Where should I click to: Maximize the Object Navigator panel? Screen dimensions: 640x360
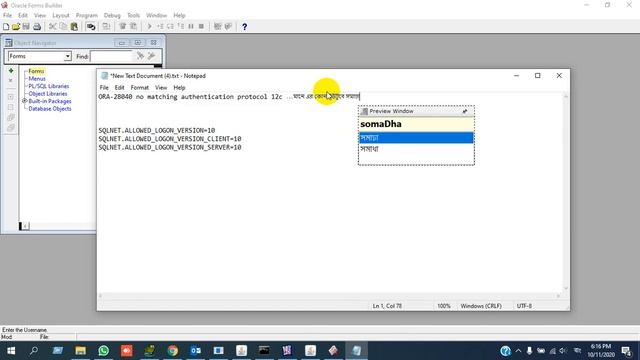click(138, 42)
